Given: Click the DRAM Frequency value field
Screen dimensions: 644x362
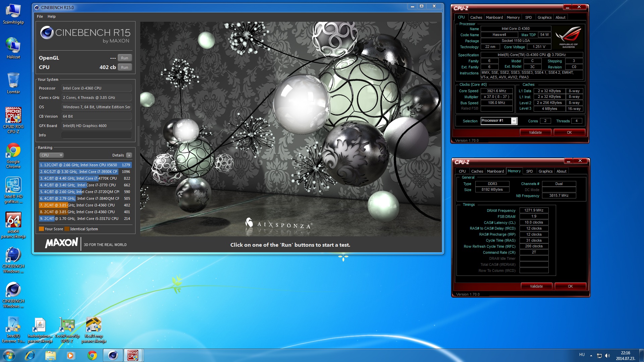Looking at the screenshot, I should [534, 210].
